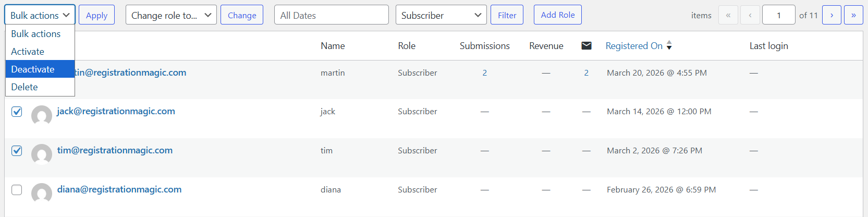Open the Change role to dropdown
The width and height of the screenshot is (868, 217).
(x=171, y=15)
